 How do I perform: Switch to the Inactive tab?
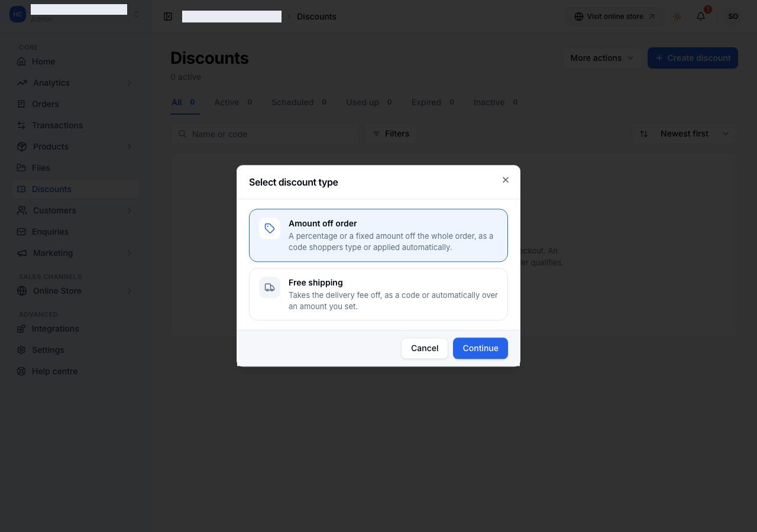point(496,102)
